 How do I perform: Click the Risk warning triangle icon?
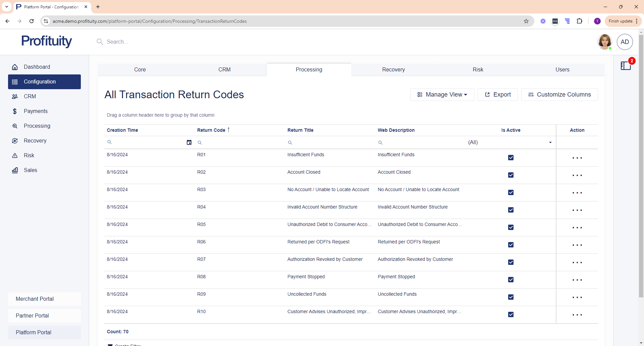(x=15, y=156)
